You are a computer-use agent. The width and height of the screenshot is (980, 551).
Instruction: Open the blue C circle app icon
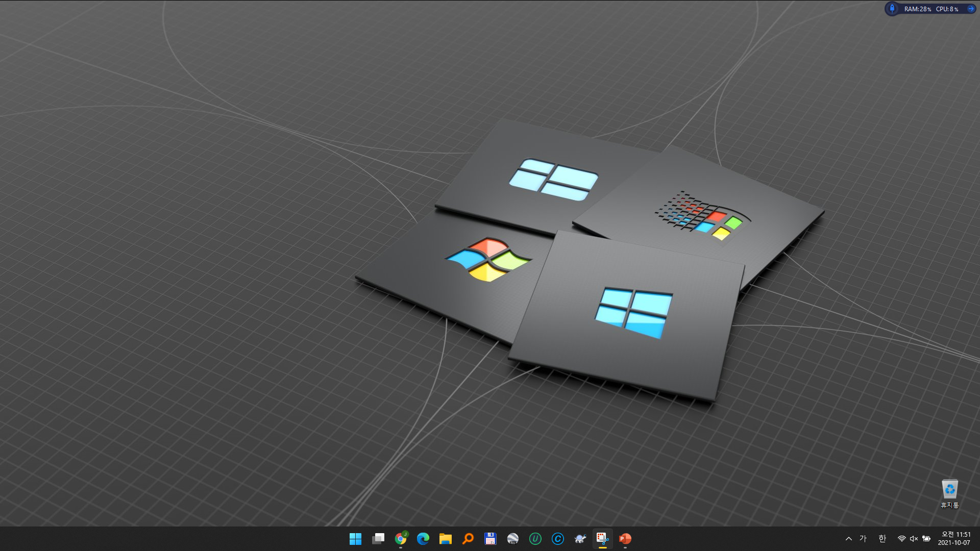558,539
